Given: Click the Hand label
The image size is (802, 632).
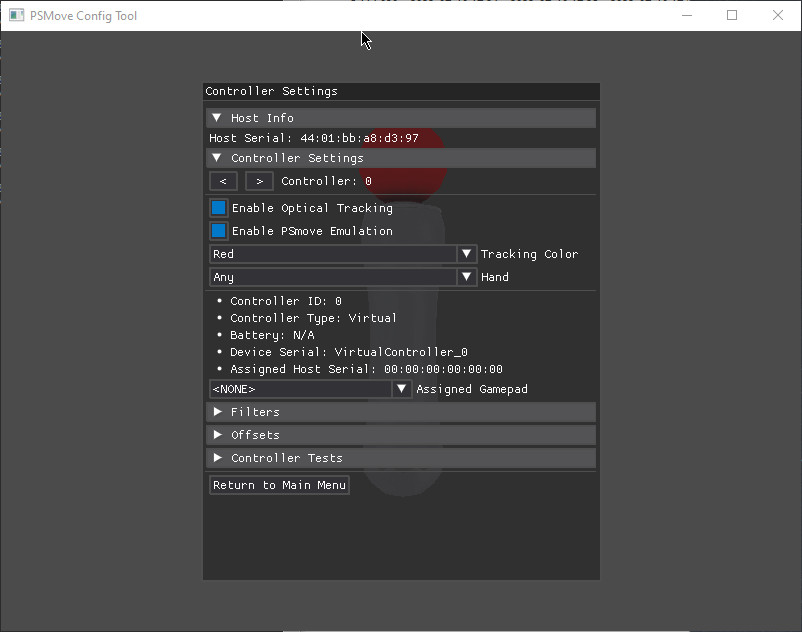Looking at the screenshot, I should click(x=495, y=277).
